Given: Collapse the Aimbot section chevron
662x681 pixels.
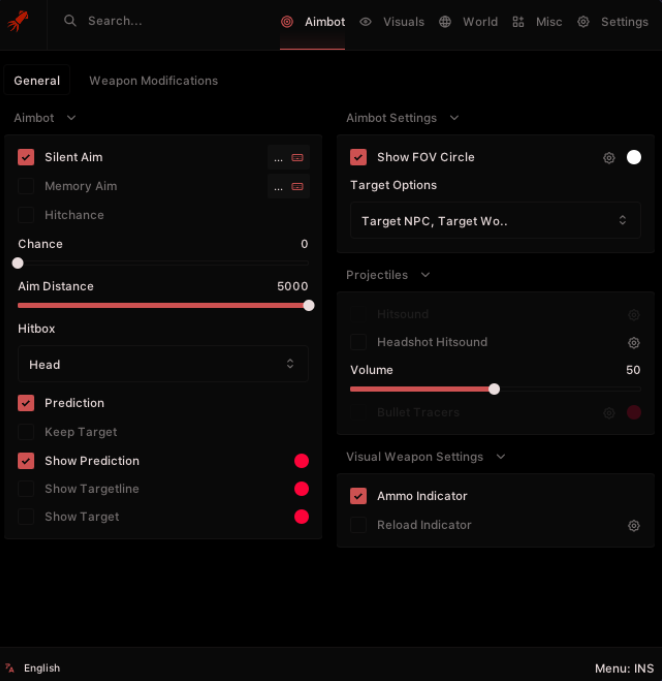Looking at the screenshot, I should (72, 118).
